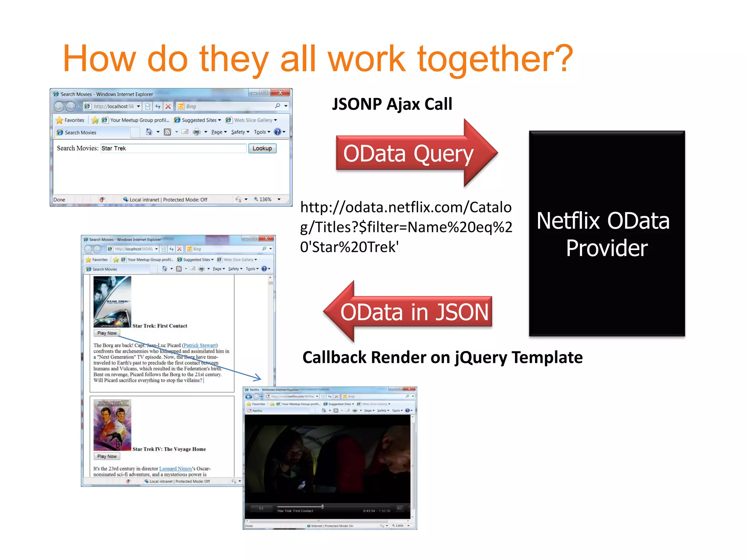Click the Netflix video player progress slider

pos(322,506)
